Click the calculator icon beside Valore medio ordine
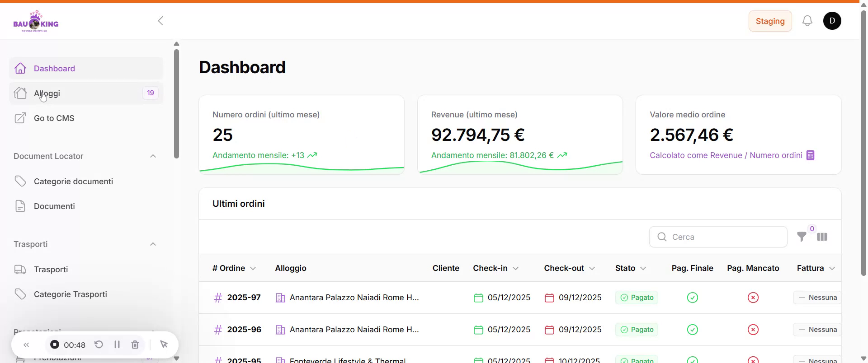 point(810,155)
